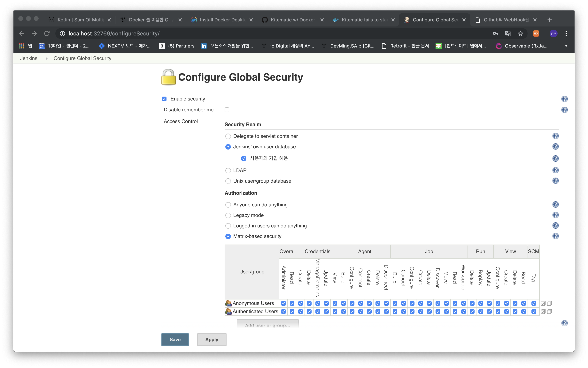Open help for Matrix-based security

point(555,236)
